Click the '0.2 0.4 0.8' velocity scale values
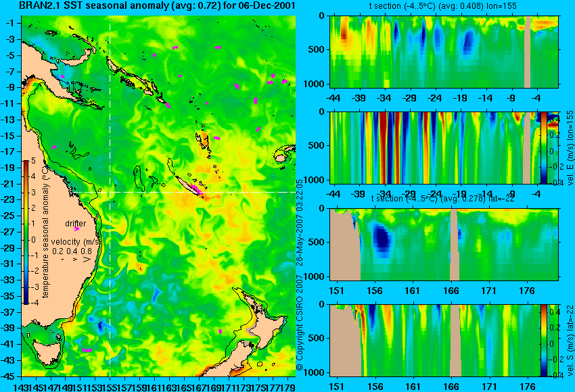 pyautogui.click(x=72, y=251)
